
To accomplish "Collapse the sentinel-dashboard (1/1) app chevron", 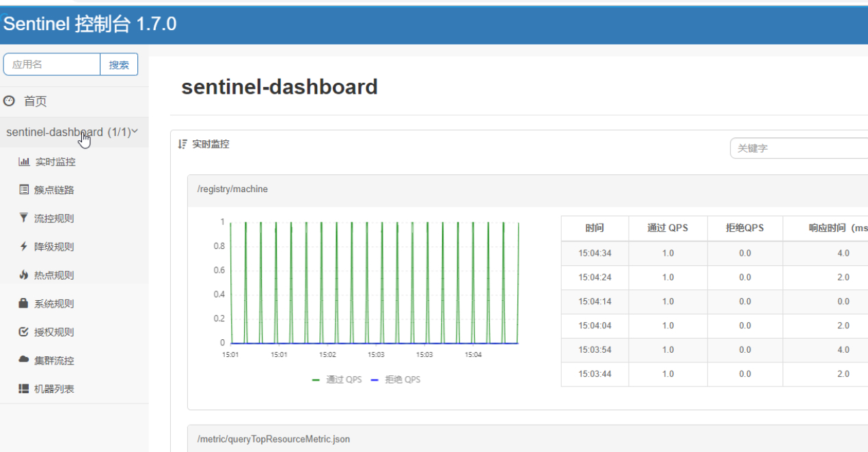I will tap(135, 131).
